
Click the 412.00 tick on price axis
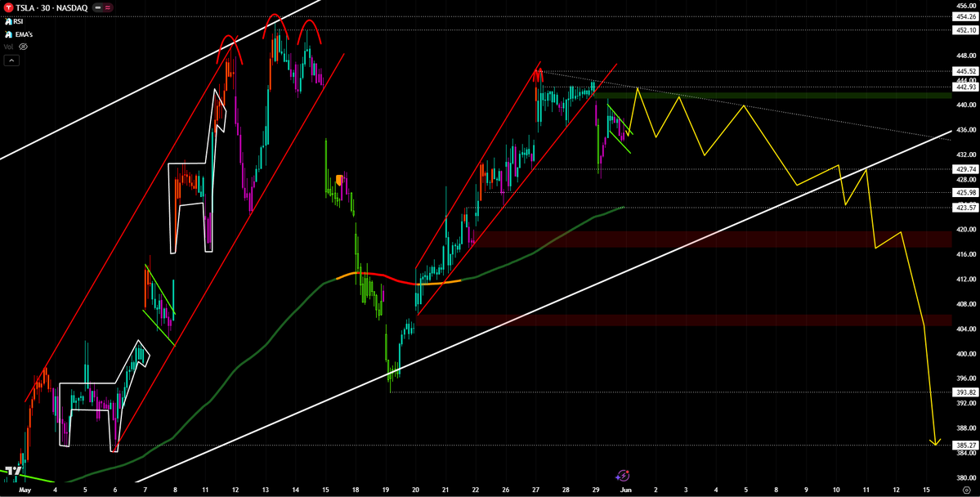pos(965,279)
